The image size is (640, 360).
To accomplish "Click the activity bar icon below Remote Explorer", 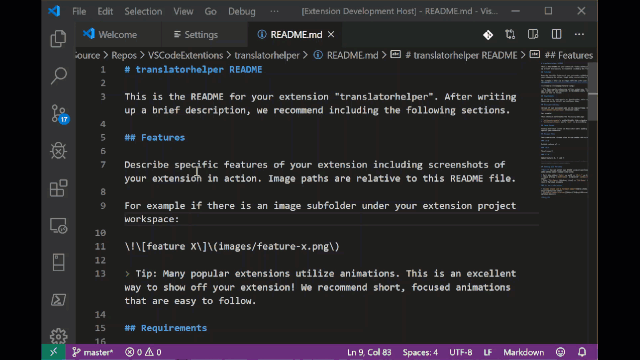I will [x=58, y=262].
